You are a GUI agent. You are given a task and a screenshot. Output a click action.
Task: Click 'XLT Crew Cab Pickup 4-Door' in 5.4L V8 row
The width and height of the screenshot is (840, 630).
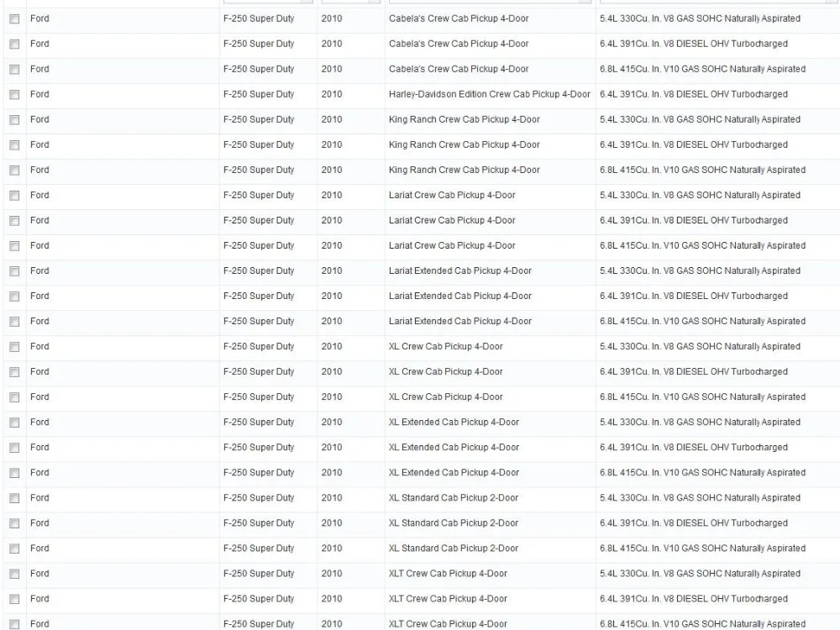[448, 573]
